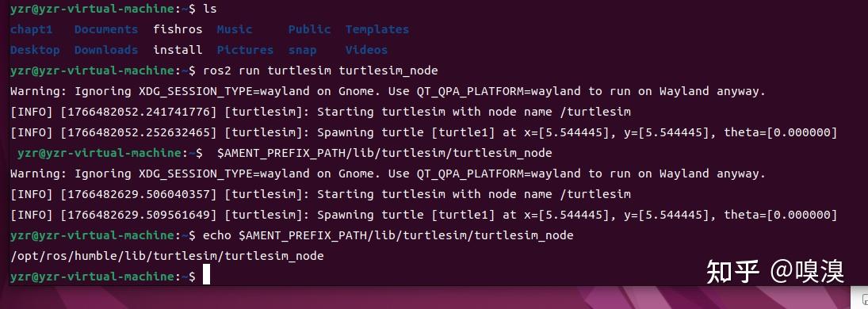Click the install entry in ls output

[x=178, y=50]
